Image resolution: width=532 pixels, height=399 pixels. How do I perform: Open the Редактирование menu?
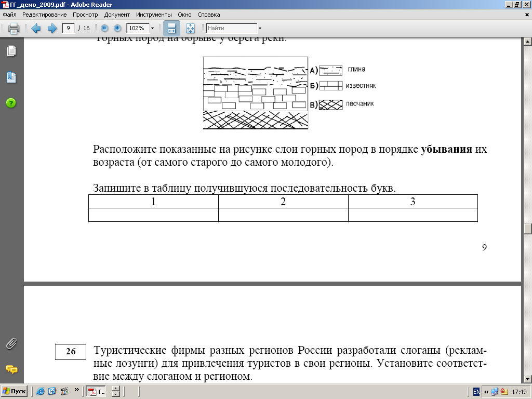click(x=45, y=15)
